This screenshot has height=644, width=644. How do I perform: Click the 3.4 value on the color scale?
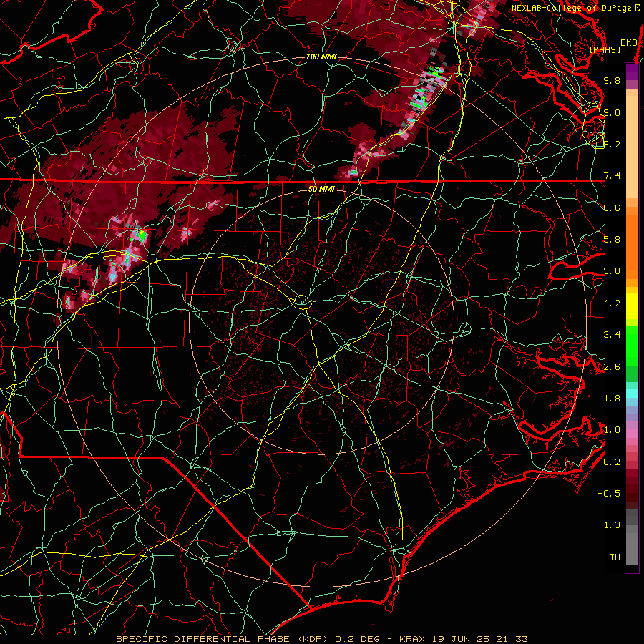click(x=612, y=335)
